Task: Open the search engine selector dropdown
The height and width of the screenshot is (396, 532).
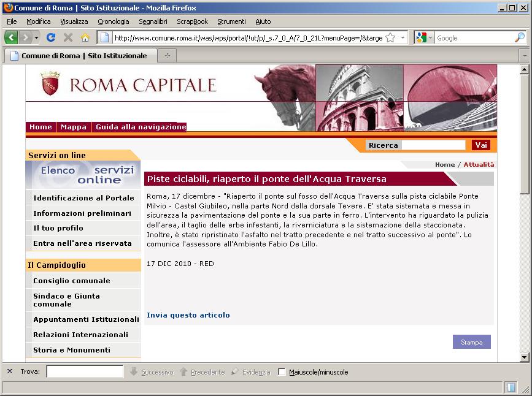Action: pos(431,37)
